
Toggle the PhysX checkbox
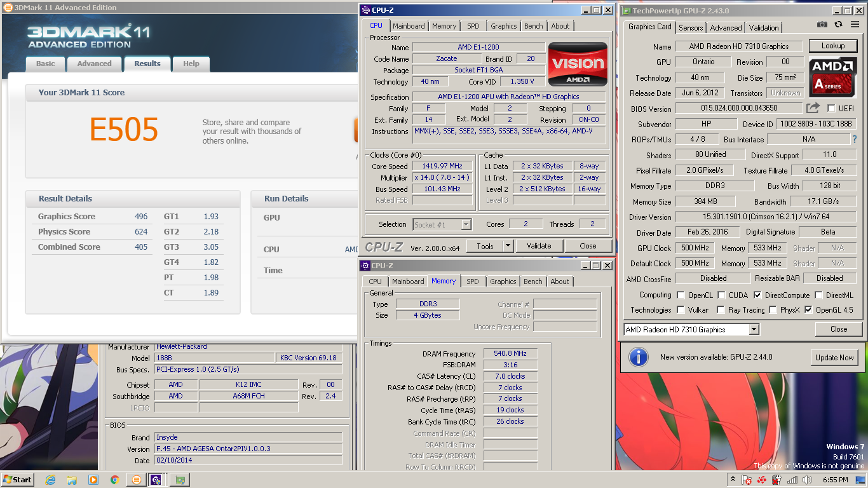773,310
